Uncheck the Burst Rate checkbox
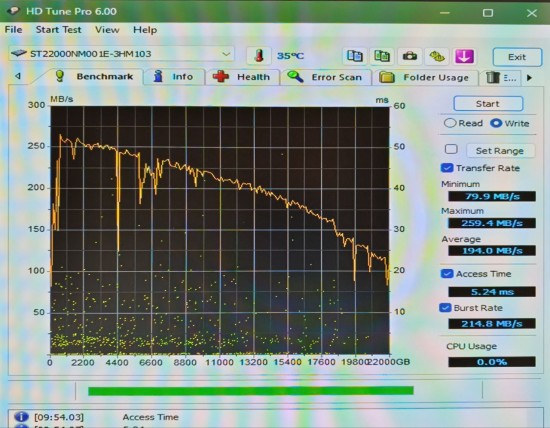 pyautogui.click(x=445, y=308)
